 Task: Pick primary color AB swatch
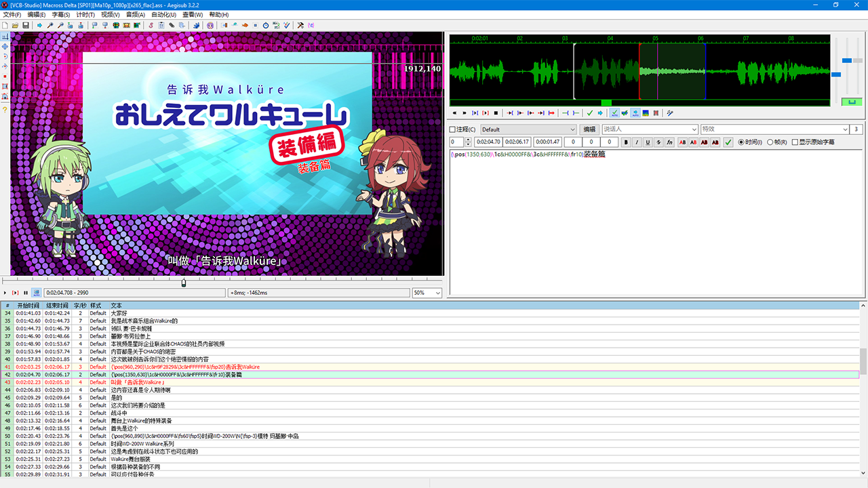[x=682, y=142]
